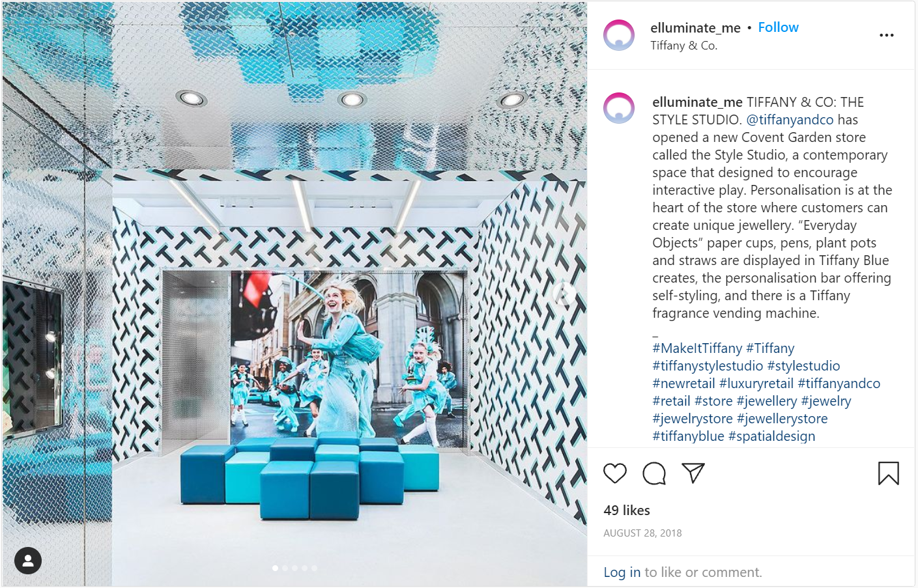The height and width of the screenshot is (588, 918).
Task: Open @tiffanyandco mention in caption
Action: [790, 120]
